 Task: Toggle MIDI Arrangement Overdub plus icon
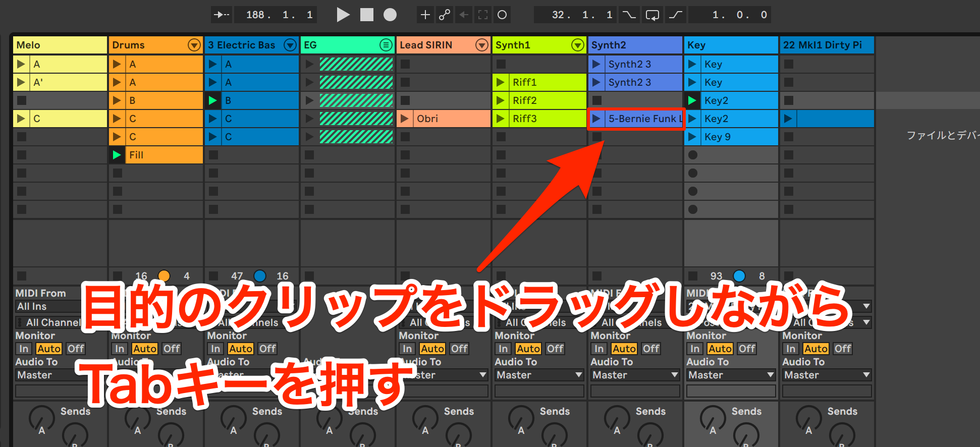[425, 15]
